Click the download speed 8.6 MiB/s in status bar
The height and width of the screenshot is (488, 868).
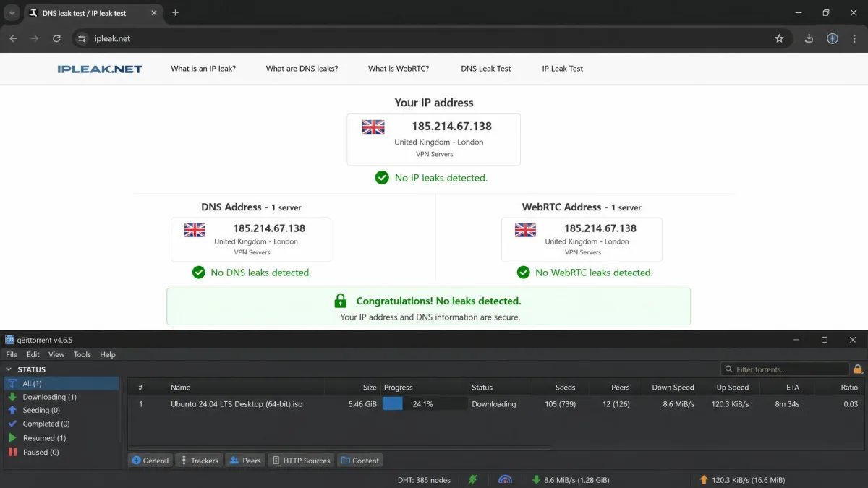coord(570,479)
